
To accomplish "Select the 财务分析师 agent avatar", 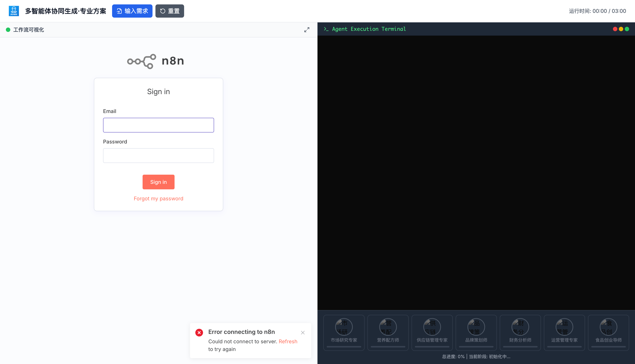I will point(520,327).
